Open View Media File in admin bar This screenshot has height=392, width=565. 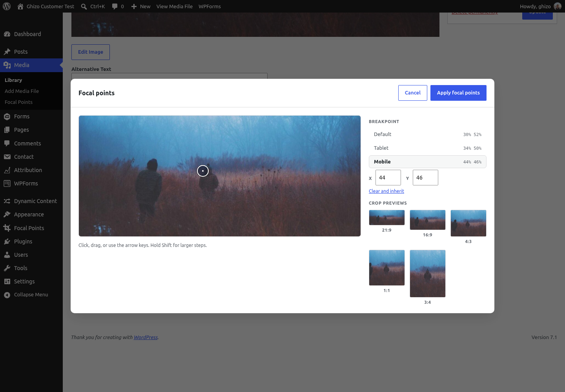[175, 6]
